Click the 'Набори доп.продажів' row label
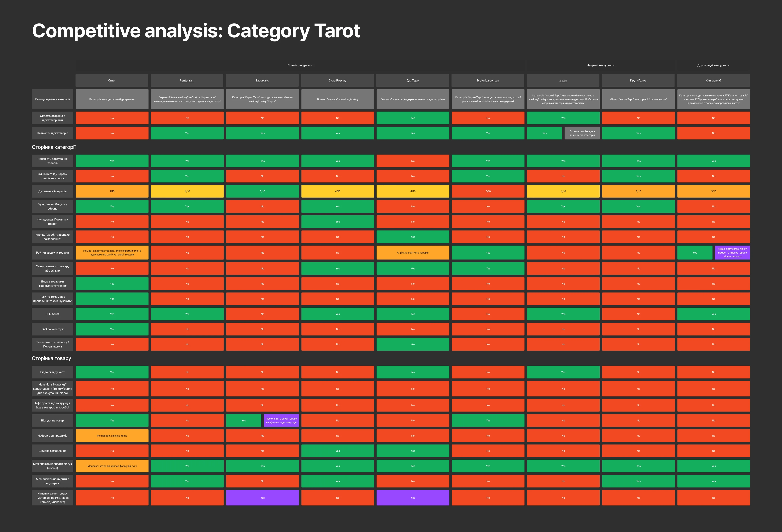 click(x=53, y=435)
